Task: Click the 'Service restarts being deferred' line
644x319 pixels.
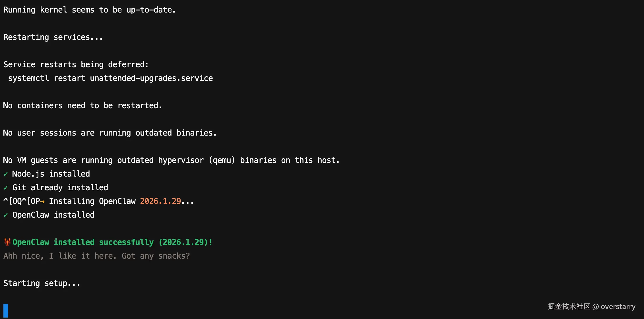Action: (76, 65)
